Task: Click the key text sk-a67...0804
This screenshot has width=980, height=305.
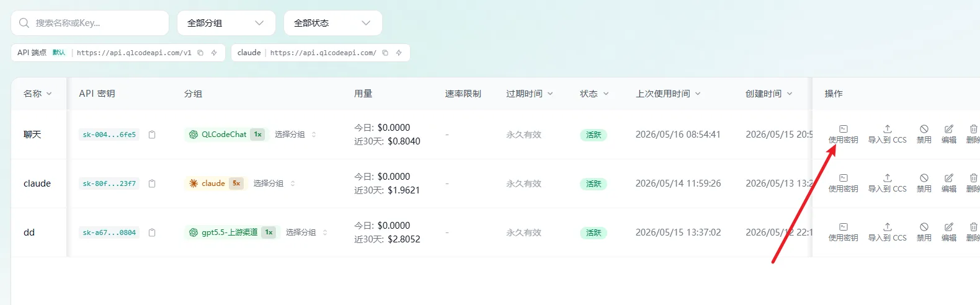Action: pyautogui.click(x=109, y=232)
